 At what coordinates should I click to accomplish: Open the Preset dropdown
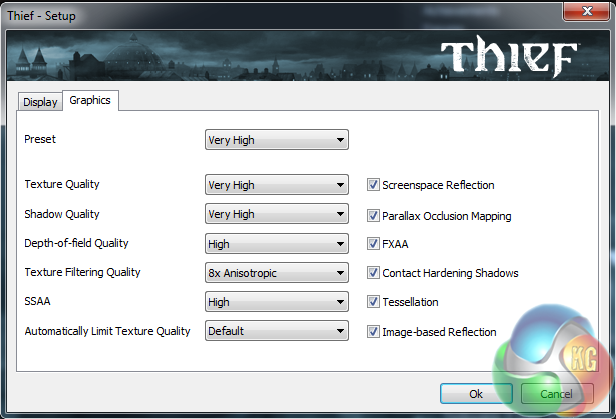(x=277, y=140)
